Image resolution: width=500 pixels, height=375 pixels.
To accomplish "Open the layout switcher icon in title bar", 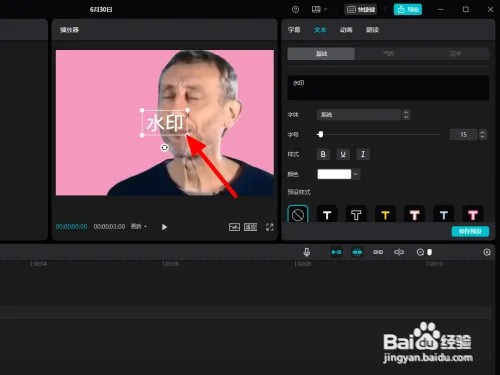I will coord(319,9).
